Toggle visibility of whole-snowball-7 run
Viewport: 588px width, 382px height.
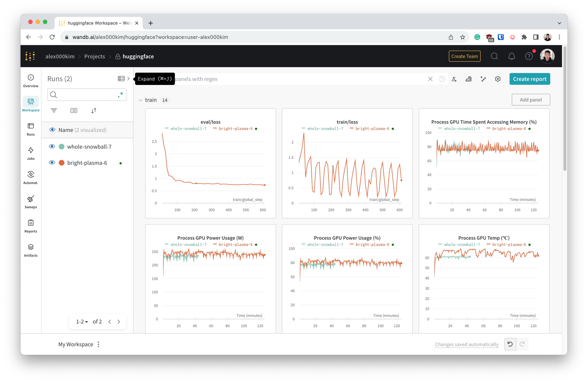pyautogui.click(x=52, y=146)
